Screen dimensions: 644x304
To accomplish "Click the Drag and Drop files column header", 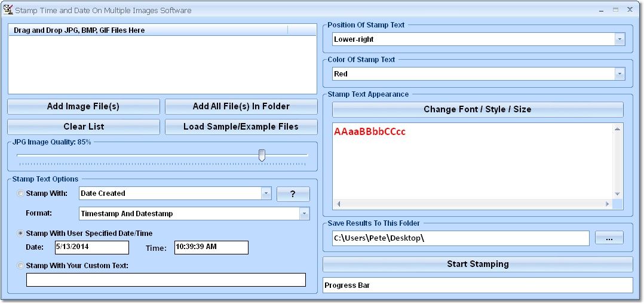I will (x=148, y=30).
